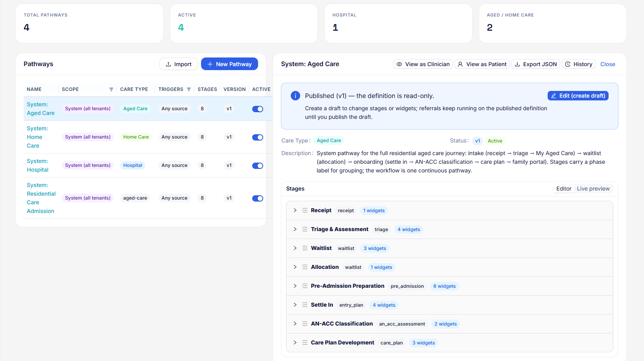Open View as Clinician

(423, 64)
